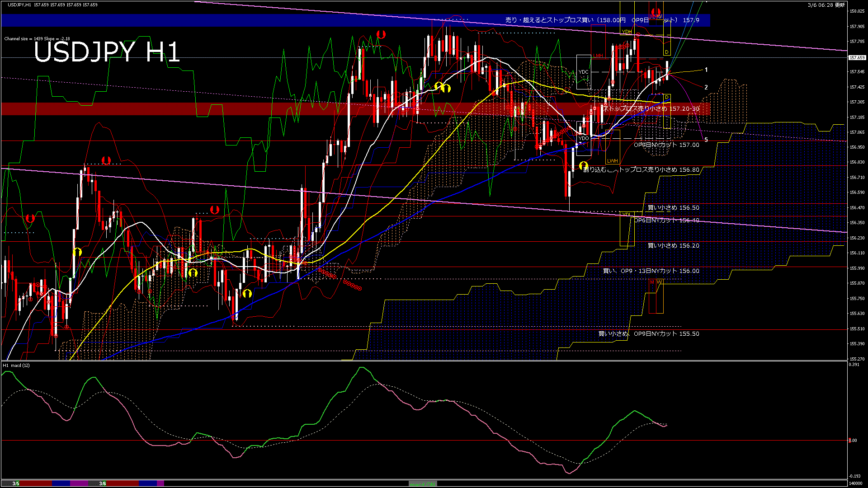Click the red LMH box label
Viewport: 868px width, 488px height.
598,56
